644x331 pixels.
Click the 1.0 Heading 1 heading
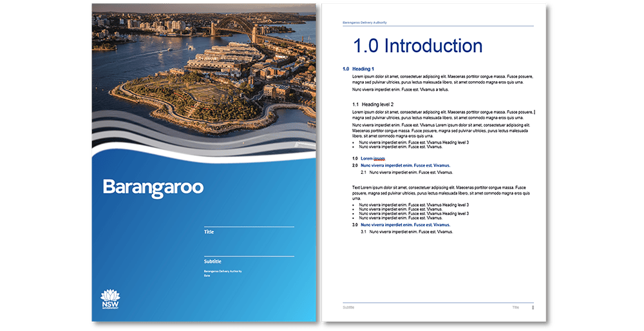point(358,69)
